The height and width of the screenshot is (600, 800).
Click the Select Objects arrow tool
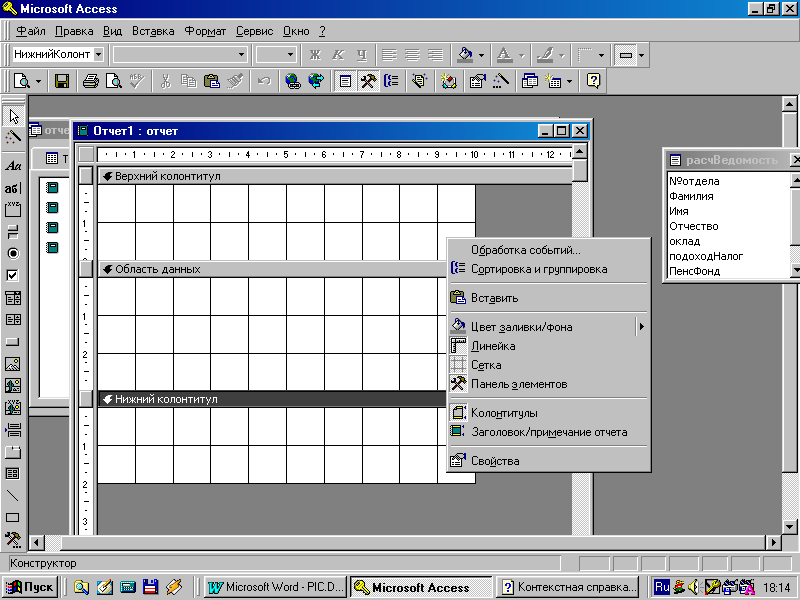(x=13, y=116)
